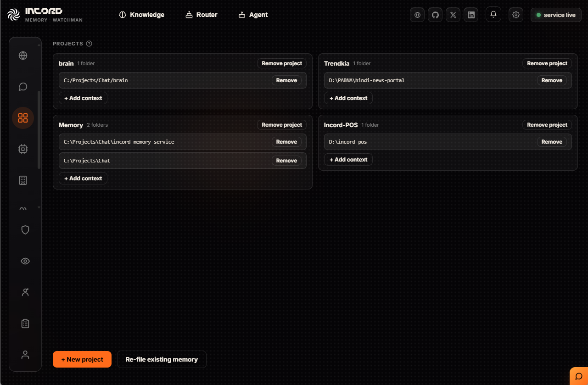Open the chat bubble sidebar icon
The image size is (588, 385).
coord(23,87)
